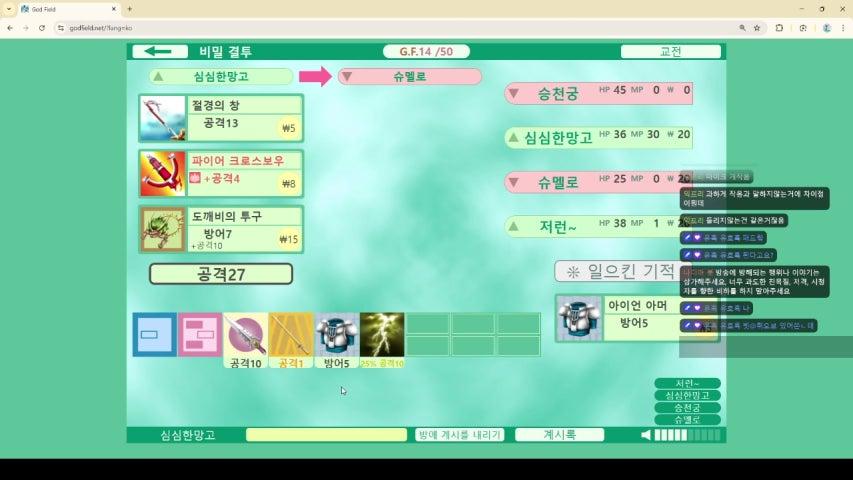Click the back arrow button in game header
Viewport: 853px width, 480px height.
tap(160, 51)
